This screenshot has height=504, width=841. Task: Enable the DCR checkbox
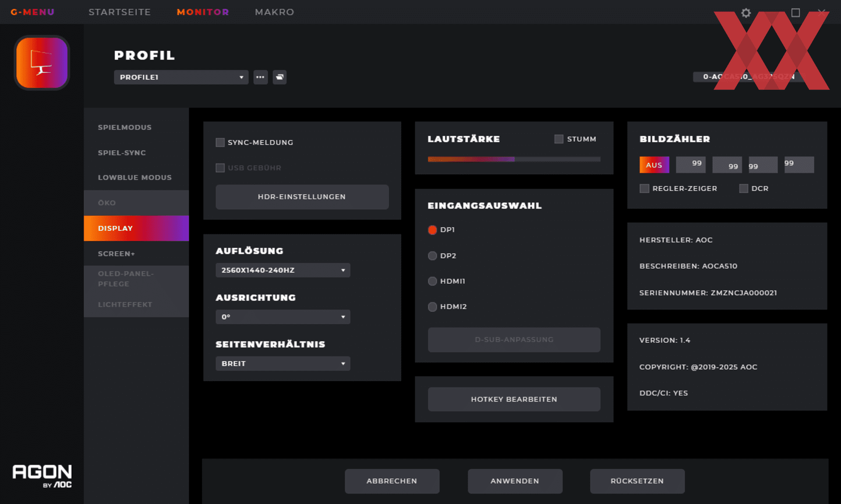coord(743,188)
